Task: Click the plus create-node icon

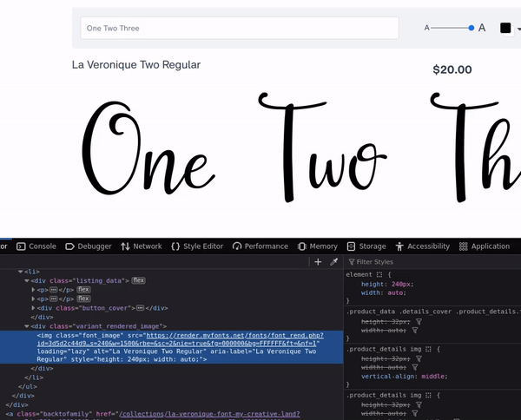Action: coord(318,262)
